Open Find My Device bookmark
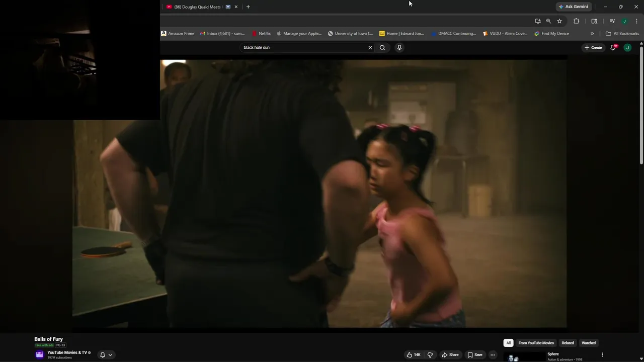Viewport: 644px width, 362px height. [551, 34]
